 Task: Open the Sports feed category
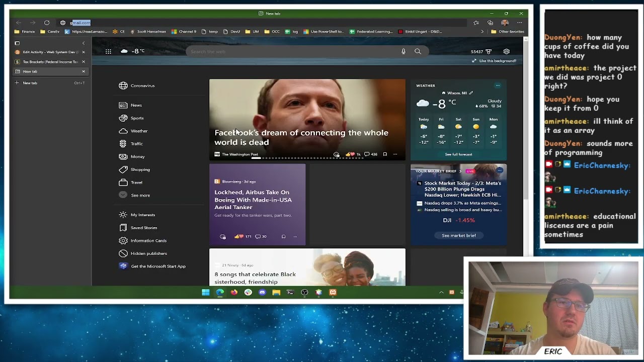point(131,118)
